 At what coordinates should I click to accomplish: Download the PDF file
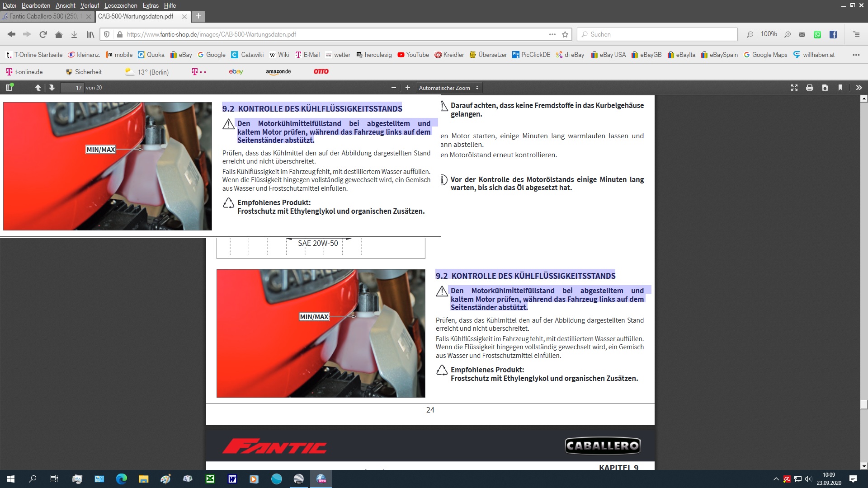[x=825, y=88]
